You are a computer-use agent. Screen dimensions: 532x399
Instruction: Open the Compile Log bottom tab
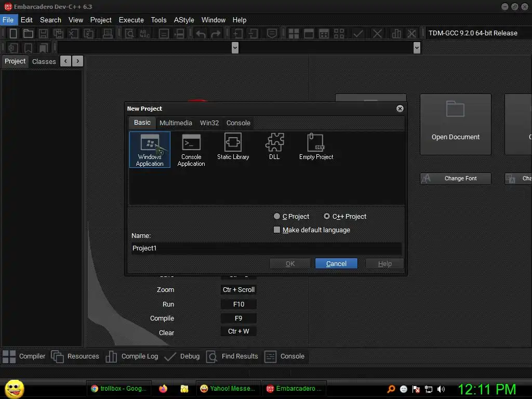tap(131, 356)
